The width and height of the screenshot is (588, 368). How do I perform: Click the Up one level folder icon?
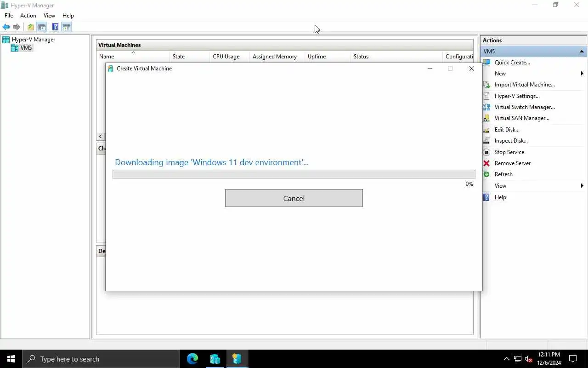click(31, 27)
